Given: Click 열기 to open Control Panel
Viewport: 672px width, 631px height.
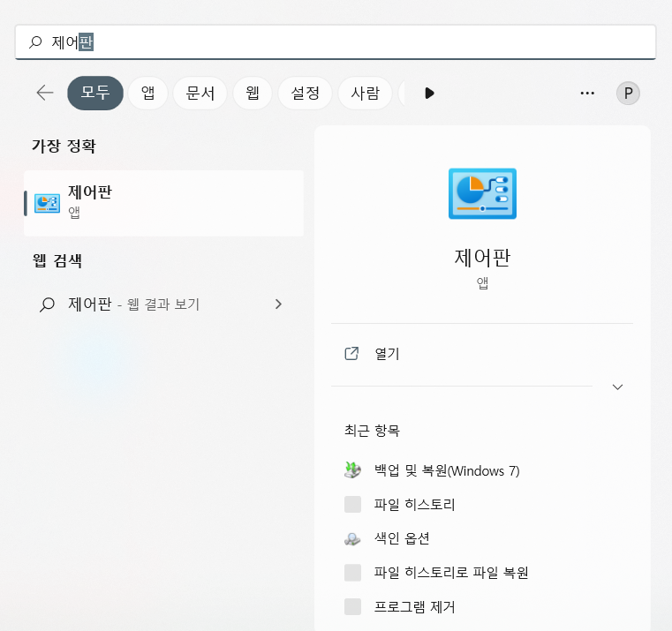Looking at the screenshot, I should click(x=482, y=354).
